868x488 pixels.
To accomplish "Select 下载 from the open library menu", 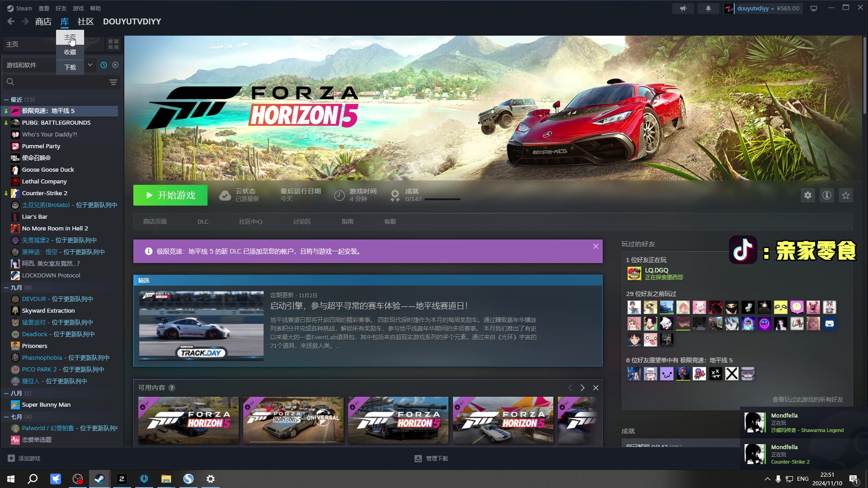I will tap(70, 67).
